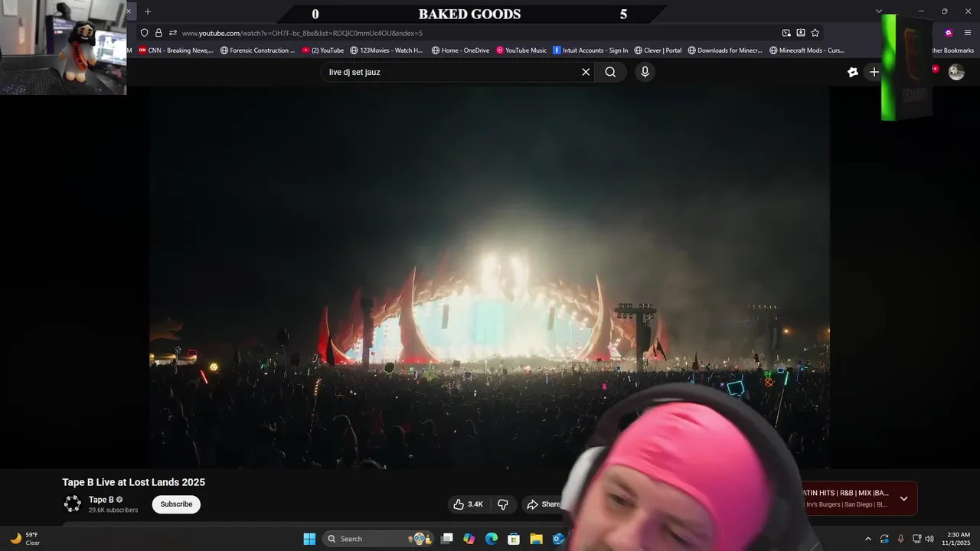This screenshot has width=980, height=551.
Task: Clear the search text with the X icon
Action: point(586,72)
